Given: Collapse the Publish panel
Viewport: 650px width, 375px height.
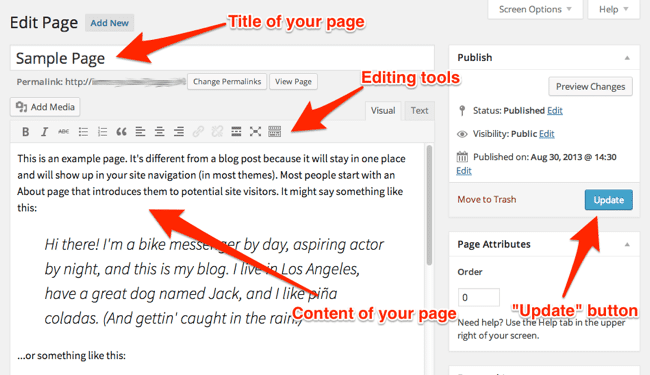Looking at the screenshot, I should pyautogui.click(x=627, y=58).
